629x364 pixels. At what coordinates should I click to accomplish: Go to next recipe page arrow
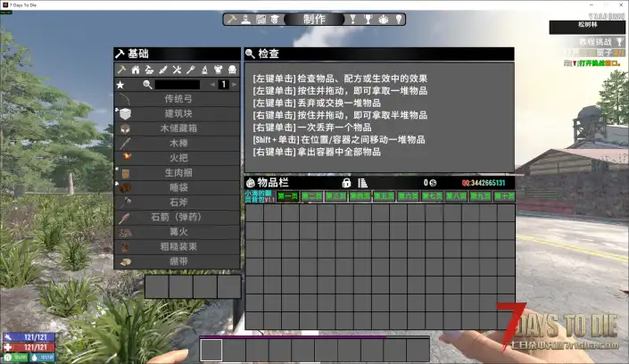point(235,85)
